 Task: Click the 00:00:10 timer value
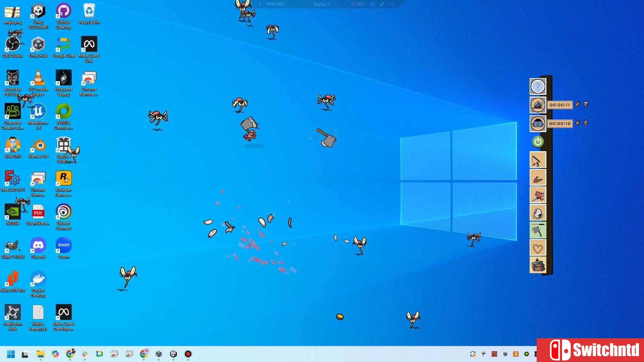coord(560,124)
